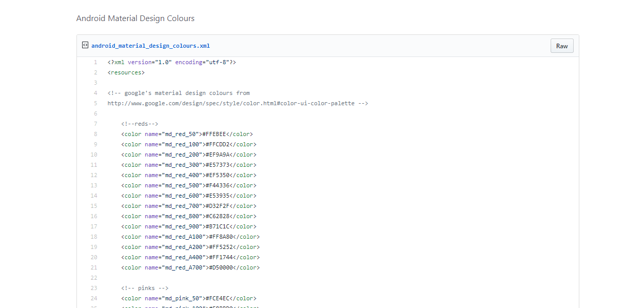Image resolution: width=644 pixels, height=308 pixels.
Task: Click the md_red_A100 color line
Action: (x=190, y=237)
